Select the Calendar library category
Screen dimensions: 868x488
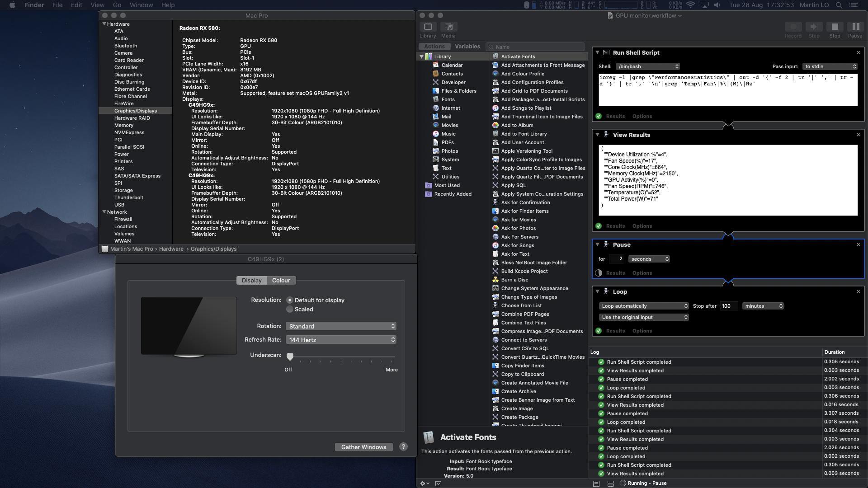point(452,65)
